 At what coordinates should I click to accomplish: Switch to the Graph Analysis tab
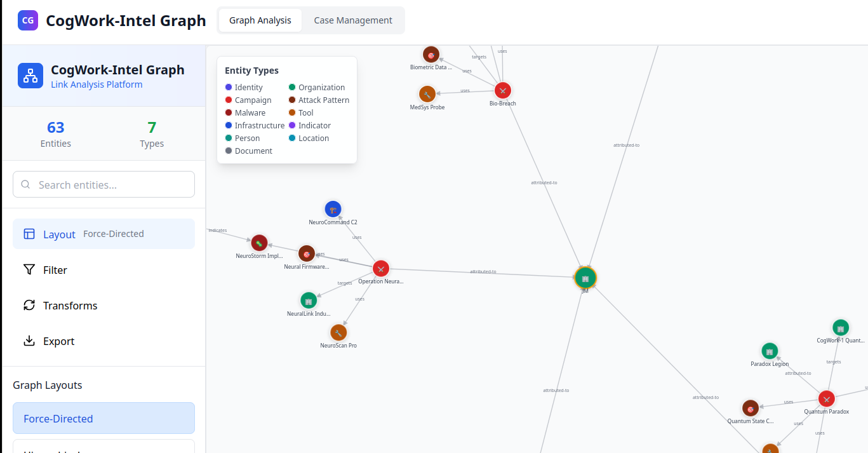click(x=260, y=20)
